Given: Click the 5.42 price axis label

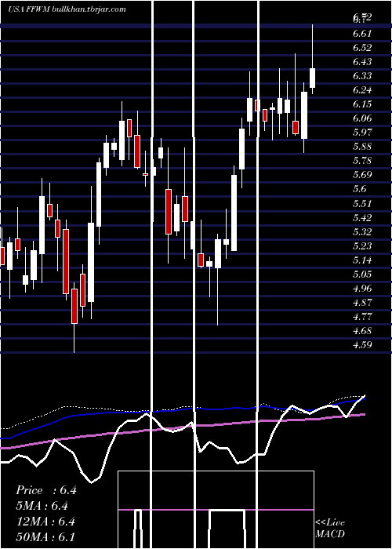Looking at the screenshot, I should (x=362, y=218).
